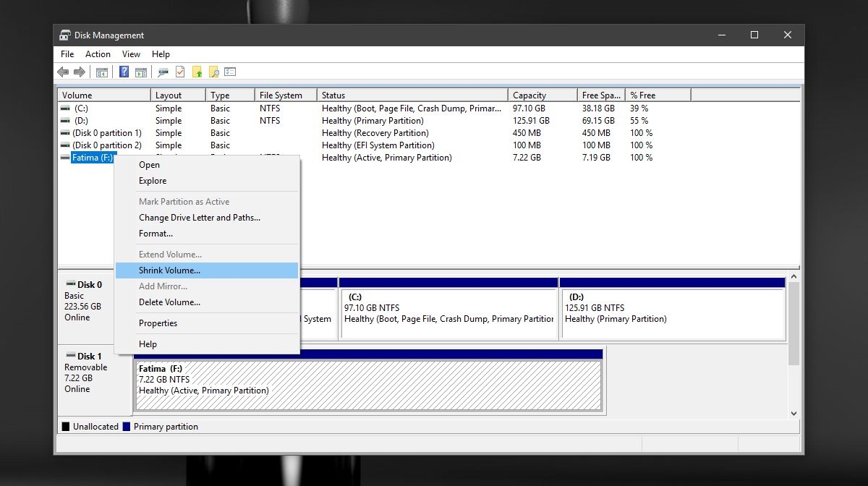Screen dimensions: 868x486
Task: Click the blue question mark Help icon
Action: (124, 72)
